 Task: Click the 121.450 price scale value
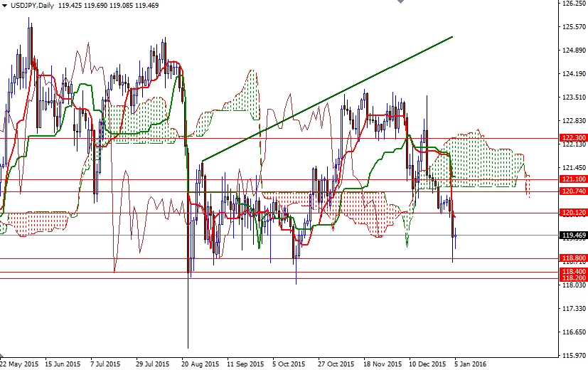point(574,168)
